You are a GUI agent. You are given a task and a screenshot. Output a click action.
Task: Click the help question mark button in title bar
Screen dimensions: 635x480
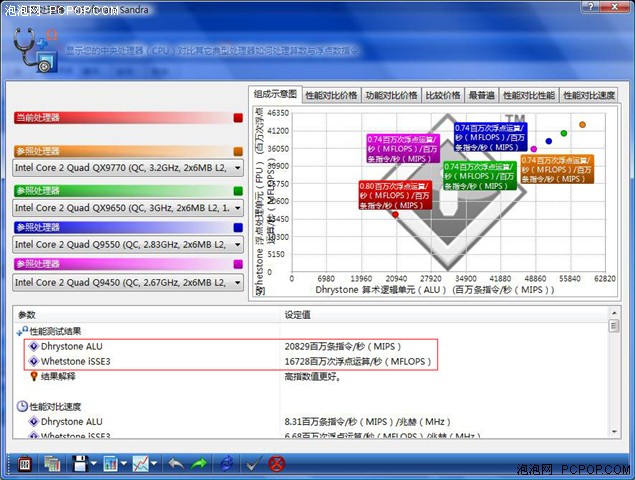tap(591, 6)
